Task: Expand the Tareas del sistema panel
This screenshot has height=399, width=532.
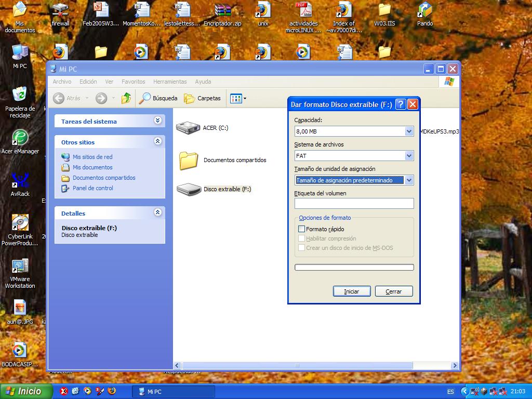Action: pos(158,120)
